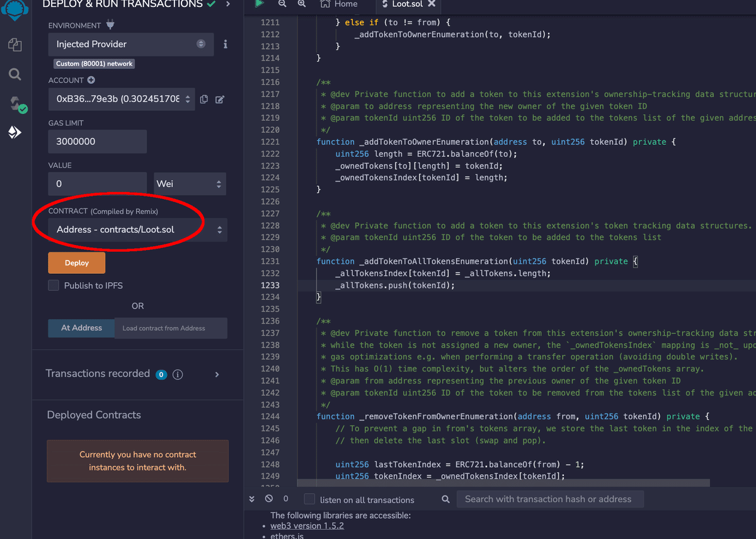The image size is (756, 539).
Task: Click line number 1221 in the gutter
Action: click(x=270, y=142)
